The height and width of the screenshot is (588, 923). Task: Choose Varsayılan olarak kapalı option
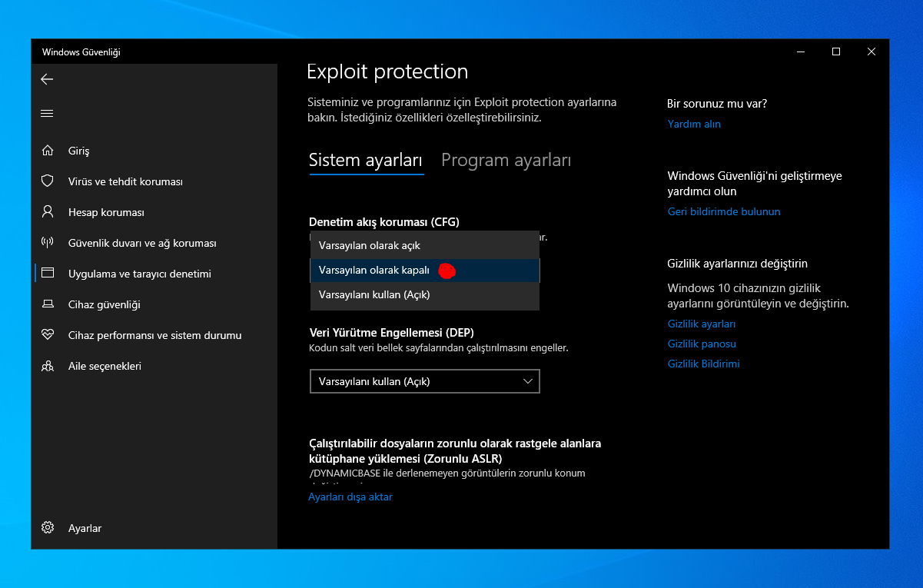[x=425, y=270]
